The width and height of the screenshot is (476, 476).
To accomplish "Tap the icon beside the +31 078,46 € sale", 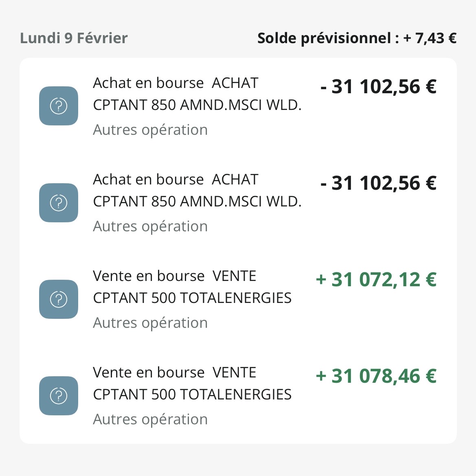I will click(58, 395).
